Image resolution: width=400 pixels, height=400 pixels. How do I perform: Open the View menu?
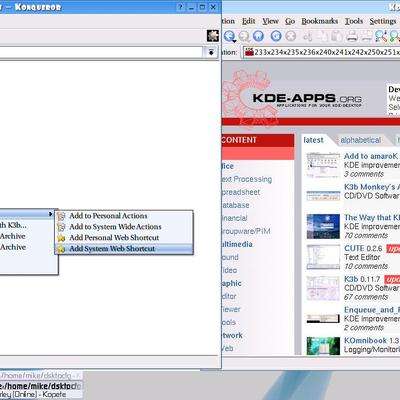pos(270,21)
